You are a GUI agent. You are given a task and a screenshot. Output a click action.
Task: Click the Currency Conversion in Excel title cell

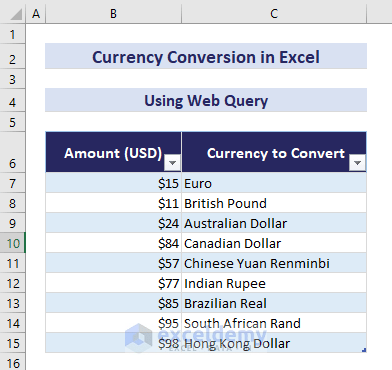tap(206, 56)
